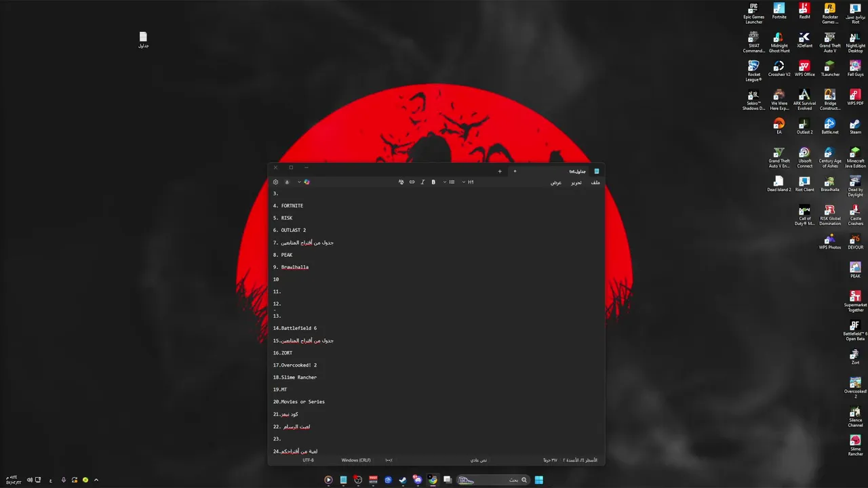Open Notepad settings gear
The image size is (868, 488).
pyautogui.click(x=275, y=182)
